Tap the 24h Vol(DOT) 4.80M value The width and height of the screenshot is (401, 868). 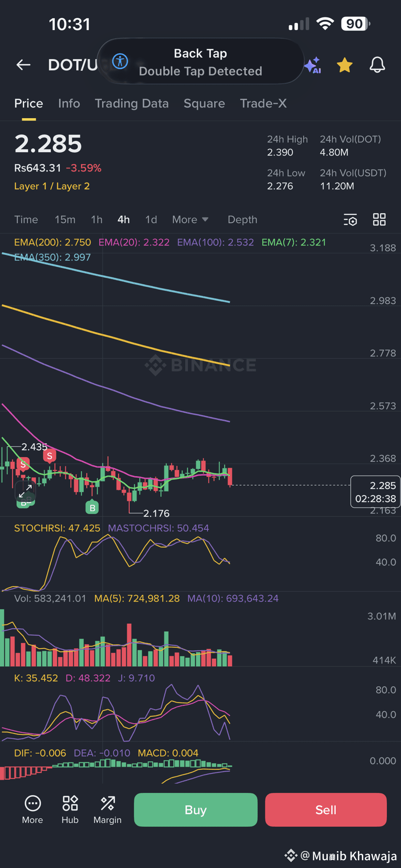click(x=334, y=153)
